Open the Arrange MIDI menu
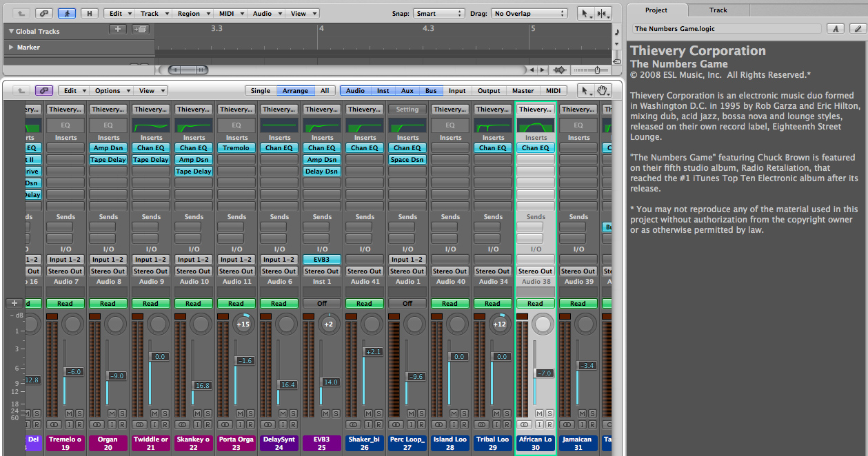 (230, 13)
